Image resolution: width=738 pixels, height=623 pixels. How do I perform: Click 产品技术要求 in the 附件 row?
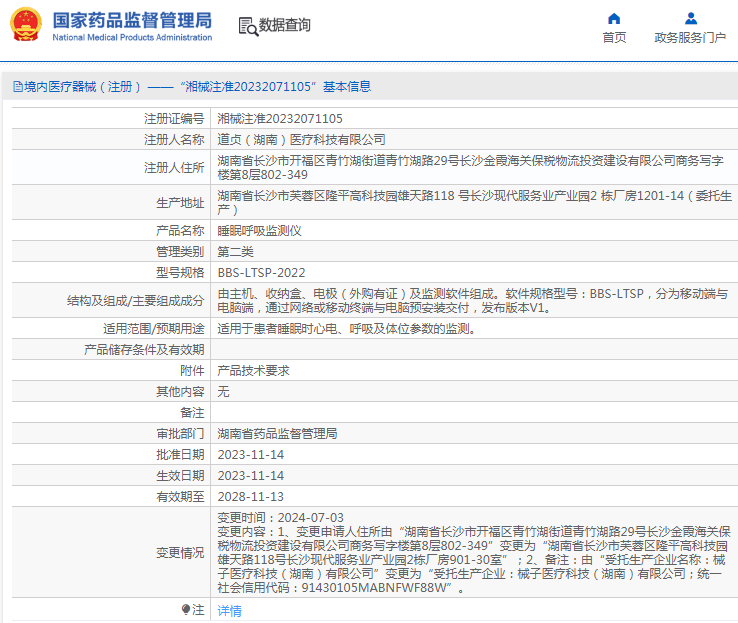click(254, 370)
